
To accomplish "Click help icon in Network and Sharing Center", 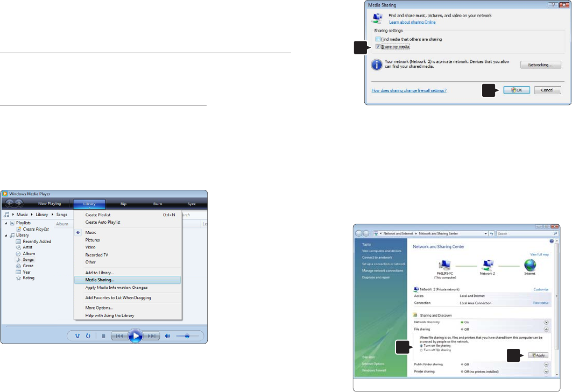I will click(x=552, y=241).
